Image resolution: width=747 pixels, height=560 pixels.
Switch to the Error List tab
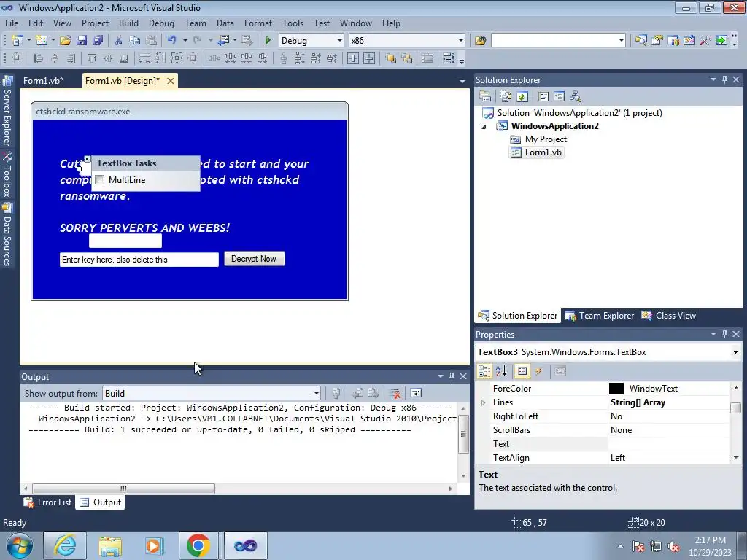49,502
